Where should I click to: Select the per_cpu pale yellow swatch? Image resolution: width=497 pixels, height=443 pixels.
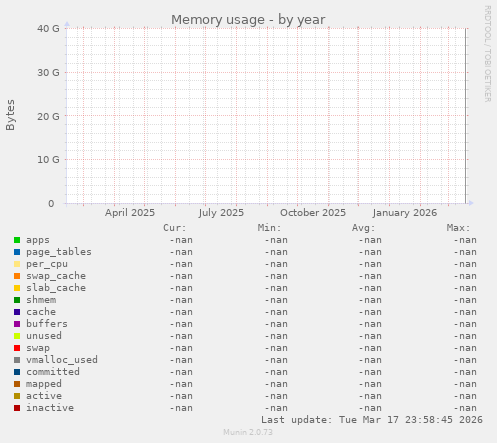click(x=17, y=264)
